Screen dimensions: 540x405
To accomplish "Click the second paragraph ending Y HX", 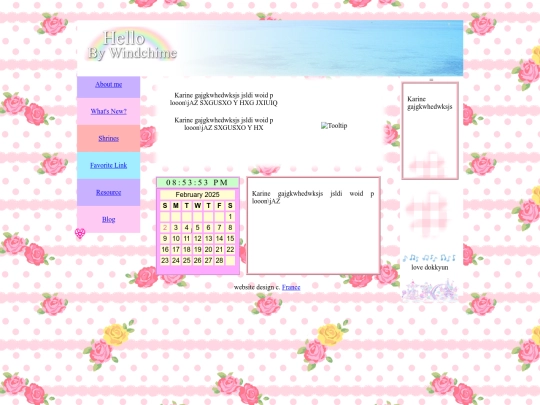I will click(x=224, y=124).
